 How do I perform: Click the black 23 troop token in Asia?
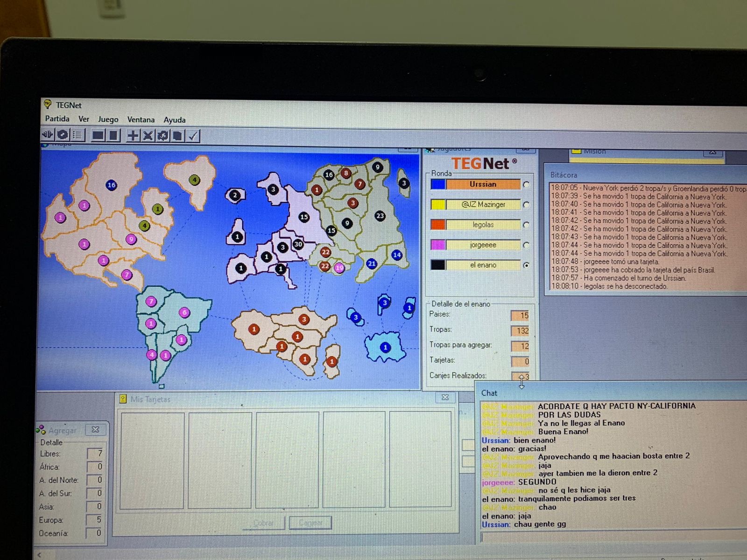coord(380,216)
